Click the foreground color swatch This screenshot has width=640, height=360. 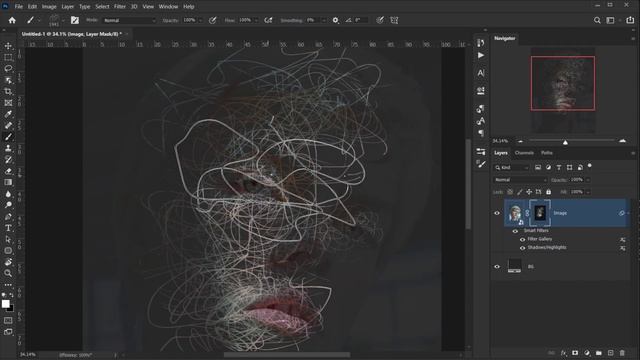pos(6,304)
